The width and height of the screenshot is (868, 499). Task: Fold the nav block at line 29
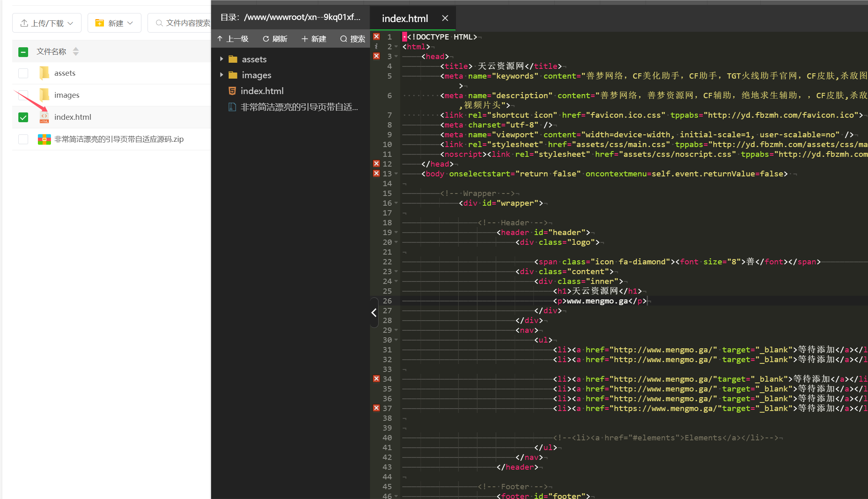(396, 330)
